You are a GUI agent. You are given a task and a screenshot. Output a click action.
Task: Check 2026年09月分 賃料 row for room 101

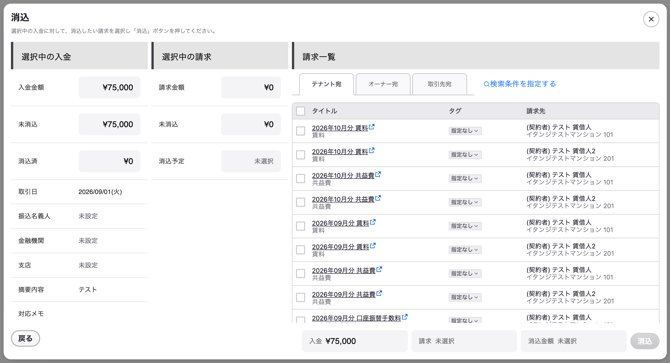[301, 226]
